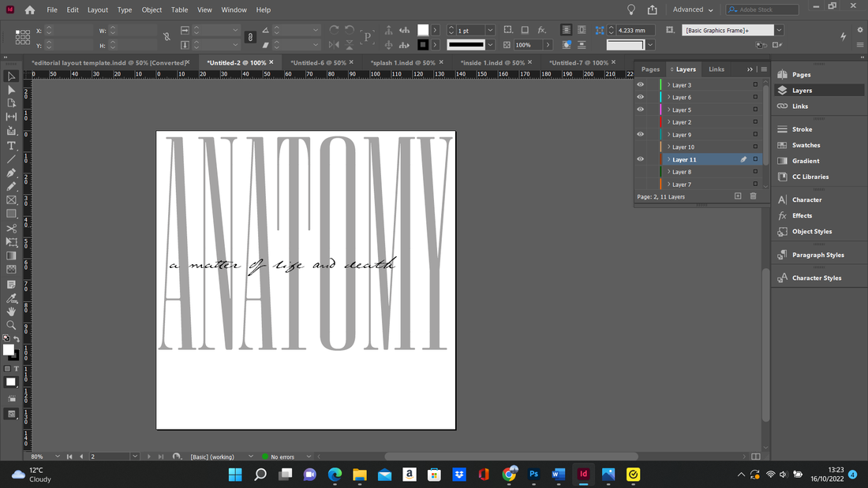This screenshot has width=868, height=488.
Task: Select the Rectangle Frame tool
Action: tap(11, 200)
